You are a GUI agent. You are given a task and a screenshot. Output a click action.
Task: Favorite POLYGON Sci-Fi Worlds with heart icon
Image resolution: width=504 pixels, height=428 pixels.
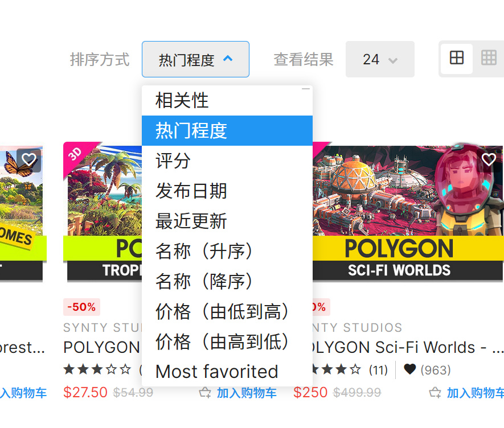click(489, 159)
